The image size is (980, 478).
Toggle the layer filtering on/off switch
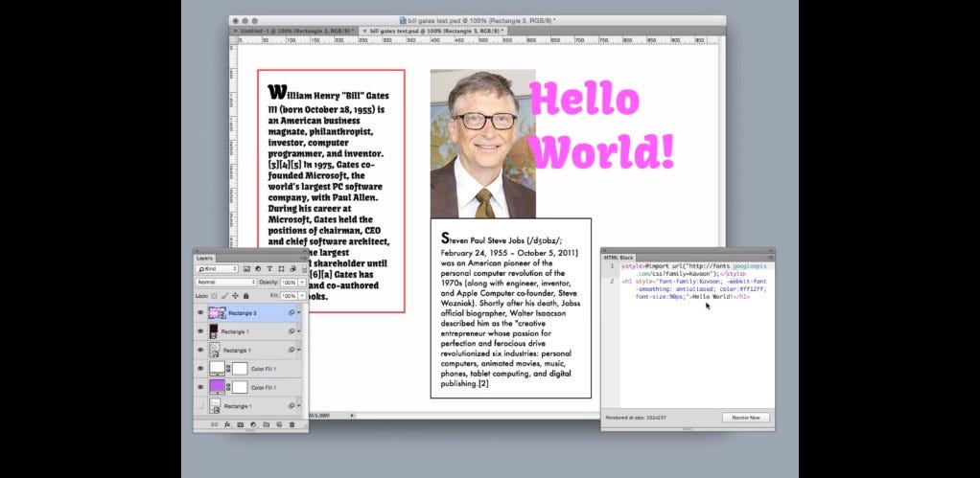point(304,269)
